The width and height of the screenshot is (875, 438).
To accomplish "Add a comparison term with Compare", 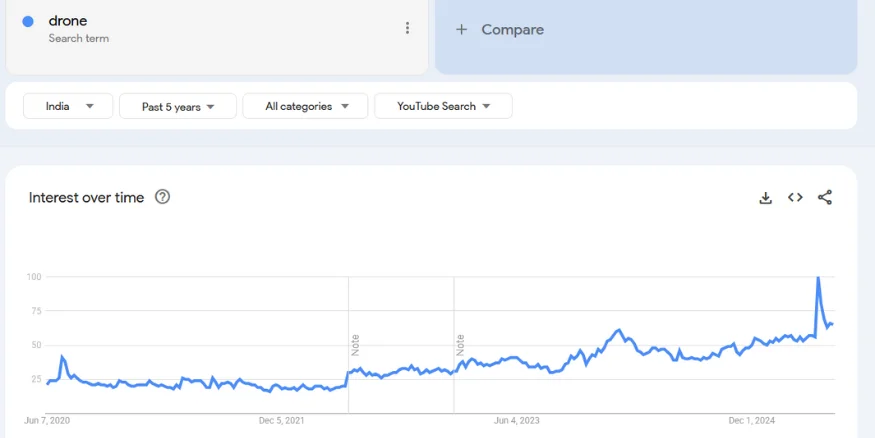I will pyautogui.click(x=500, y=30).
